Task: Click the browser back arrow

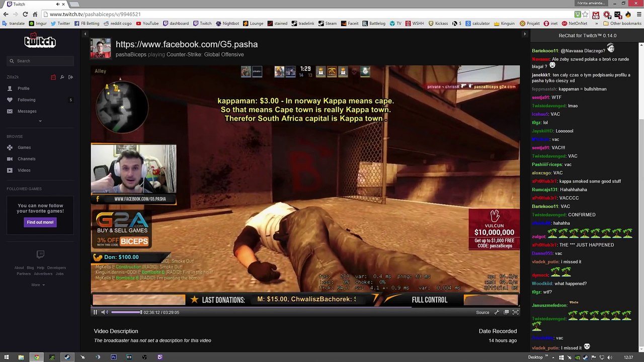Action: 7,15
